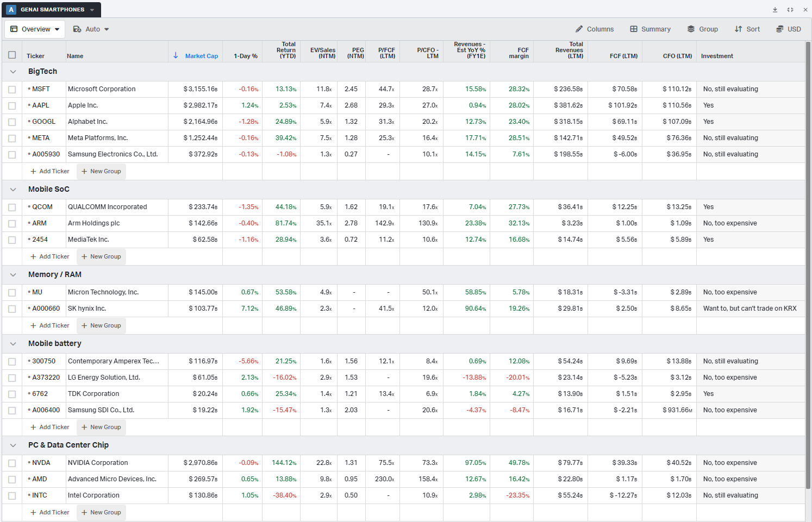Click the Sort toolbar button
Viewport: 812px width, 522px height.
747,29
